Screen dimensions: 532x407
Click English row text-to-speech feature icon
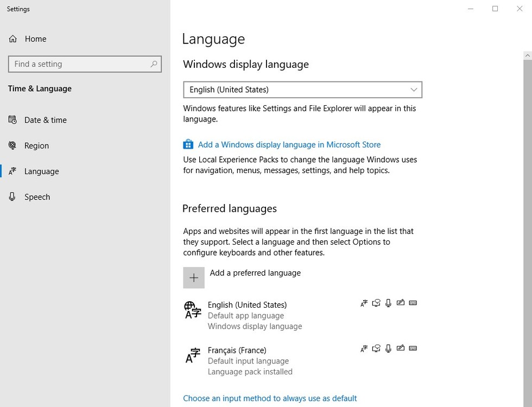376,303
